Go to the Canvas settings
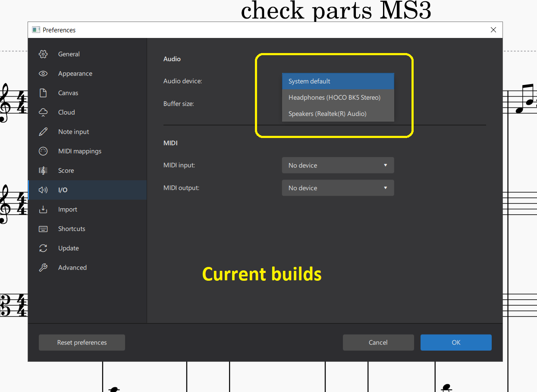Viewport: 537px width, 392px height. click(88, 93)
